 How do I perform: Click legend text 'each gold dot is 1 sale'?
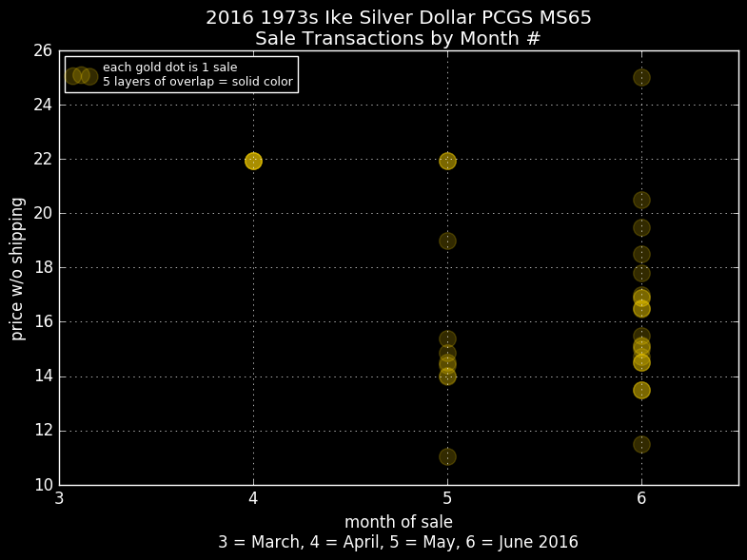[170, 68]
